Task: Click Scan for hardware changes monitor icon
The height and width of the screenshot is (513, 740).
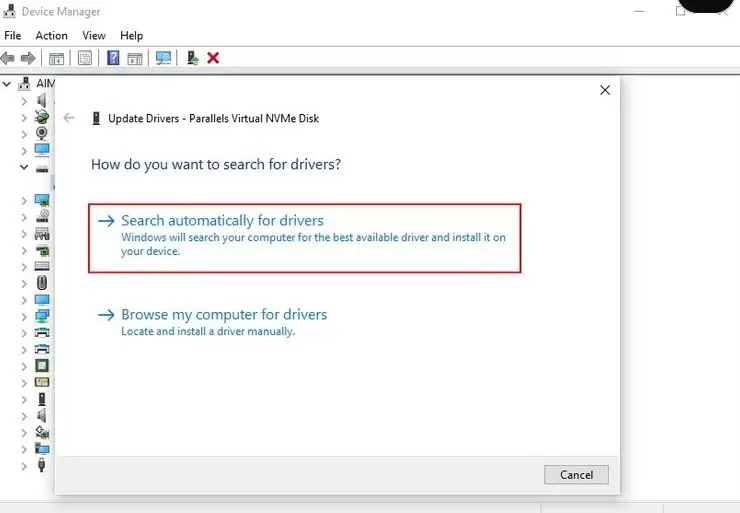Action: click(x=163, y=58)
